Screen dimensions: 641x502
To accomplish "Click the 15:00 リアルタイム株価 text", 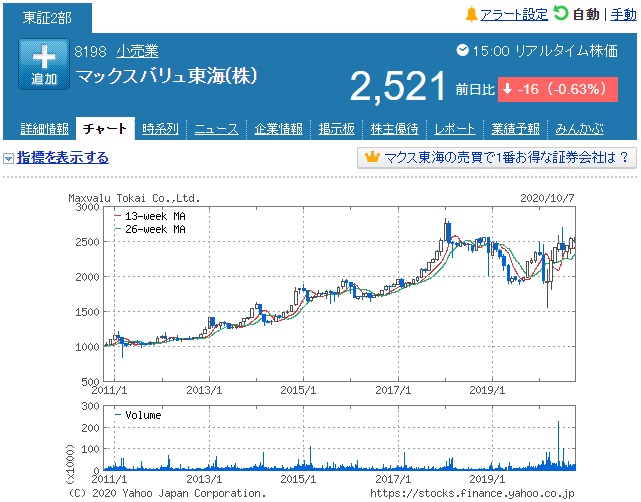I will coord(545,51).
